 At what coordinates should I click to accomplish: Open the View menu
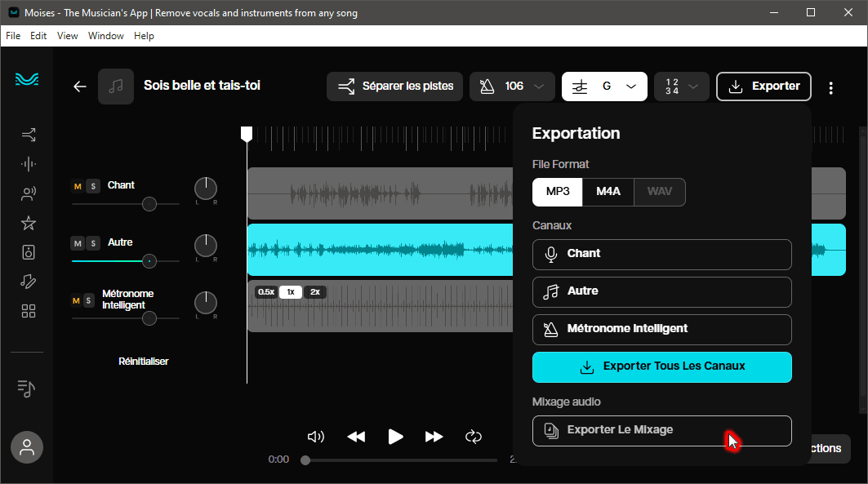pos(67,35)
